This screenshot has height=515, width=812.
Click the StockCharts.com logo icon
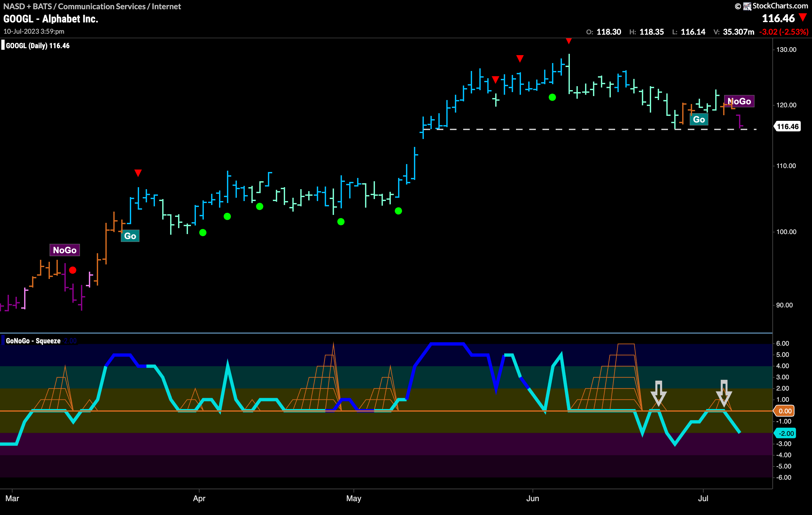click(x=747, y=6)
